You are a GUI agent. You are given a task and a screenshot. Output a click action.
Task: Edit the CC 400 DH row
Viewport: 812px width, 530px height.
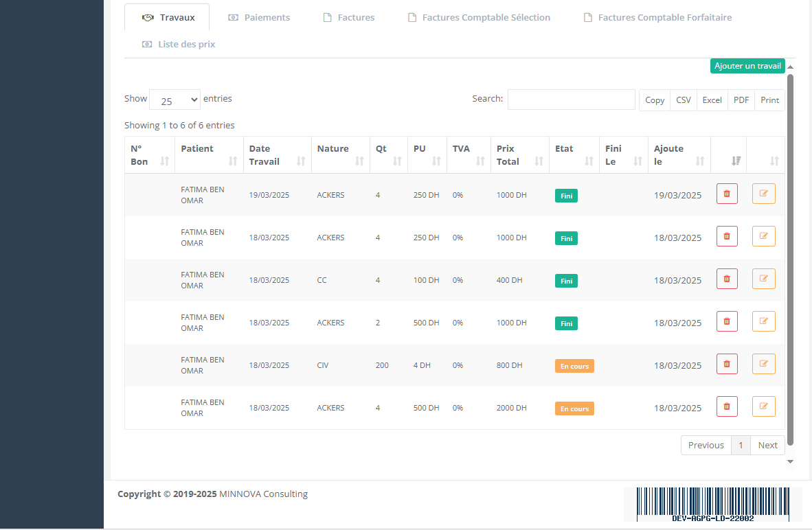763,279
